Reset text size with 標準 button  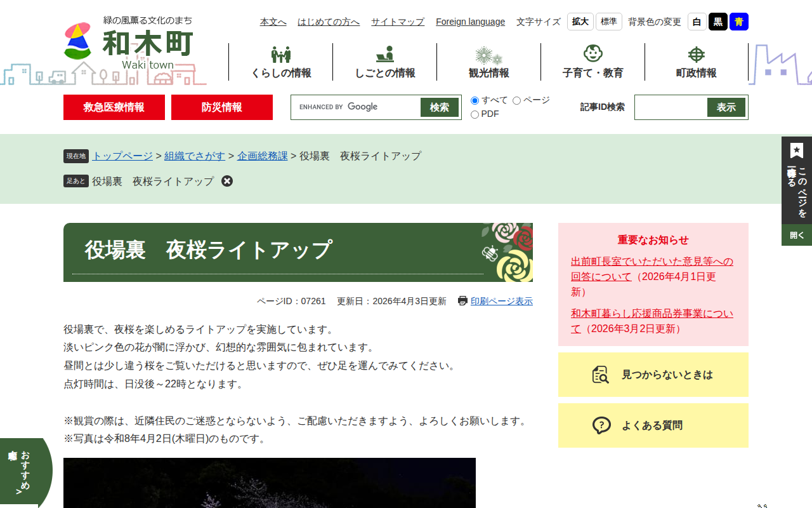(x=609, y=22)
